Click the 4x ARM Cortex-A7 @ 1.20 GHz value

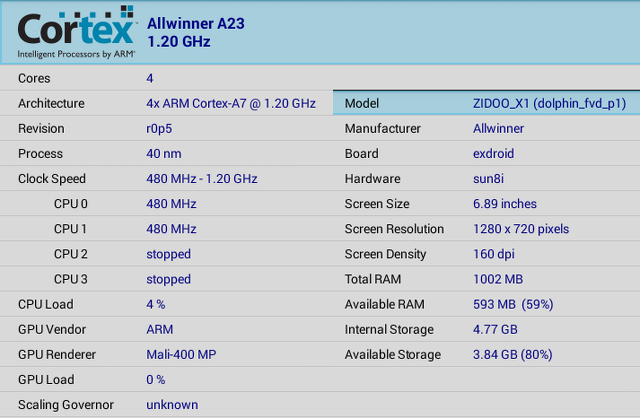click(x=231, y=103)
